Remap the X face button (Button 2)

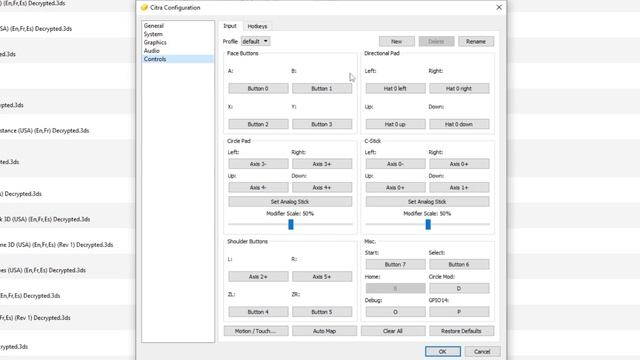(x=258, y=124)
